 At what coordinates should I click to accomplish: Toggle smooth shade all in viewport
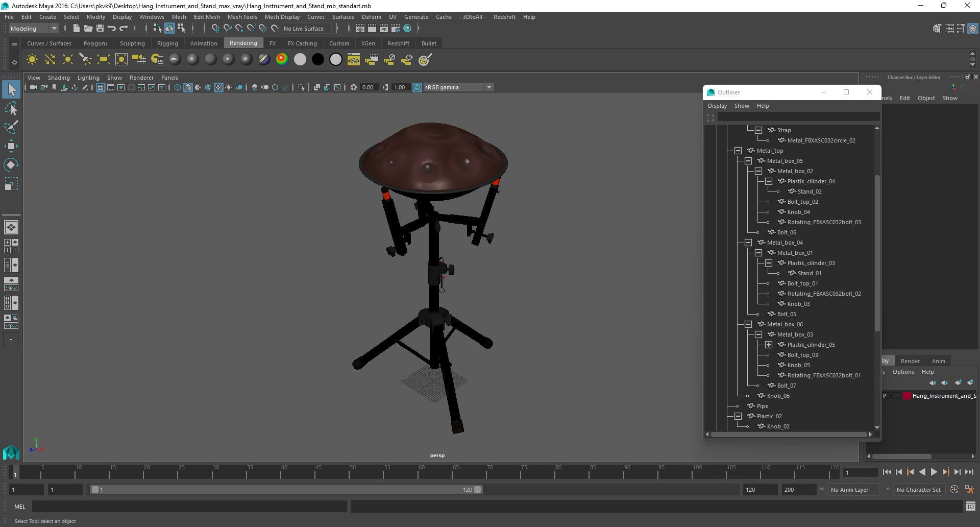click(188, 87)
